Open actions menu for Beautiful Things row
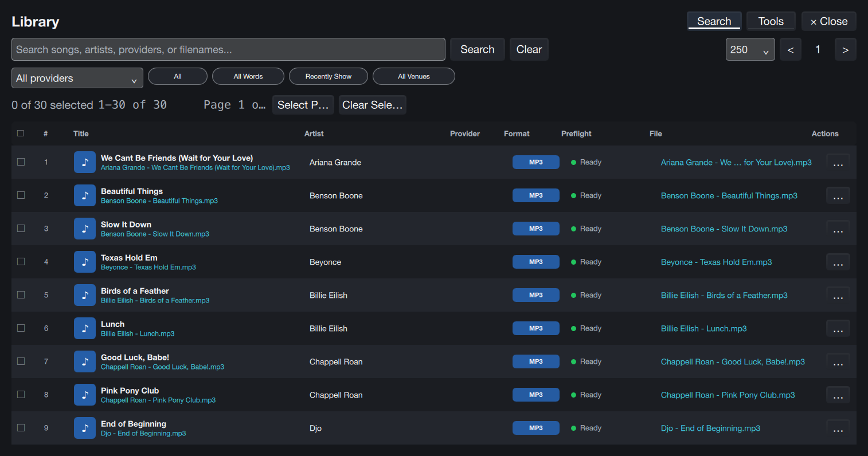 pos(838,196)
